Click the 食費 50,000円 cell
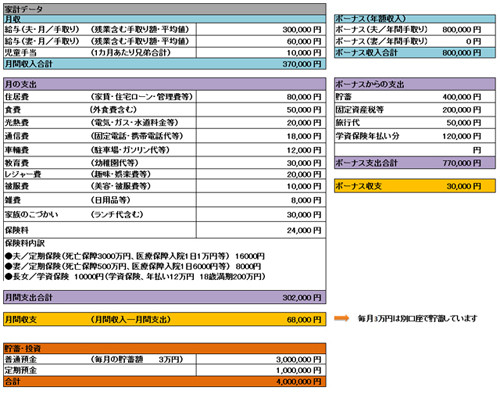Viewport: 500px width, 394px height. coord(261,110)
